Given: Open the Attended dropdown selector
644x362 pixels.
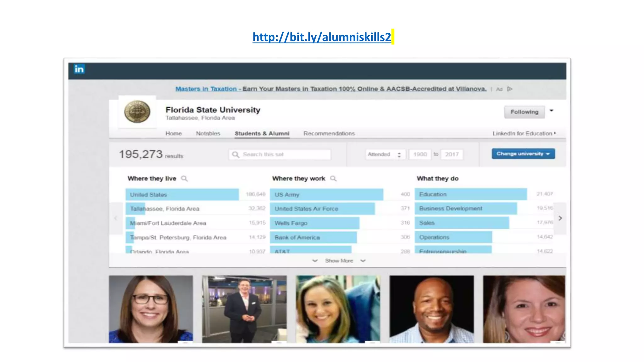Looking at the screenshot, I should click(385, 154).
